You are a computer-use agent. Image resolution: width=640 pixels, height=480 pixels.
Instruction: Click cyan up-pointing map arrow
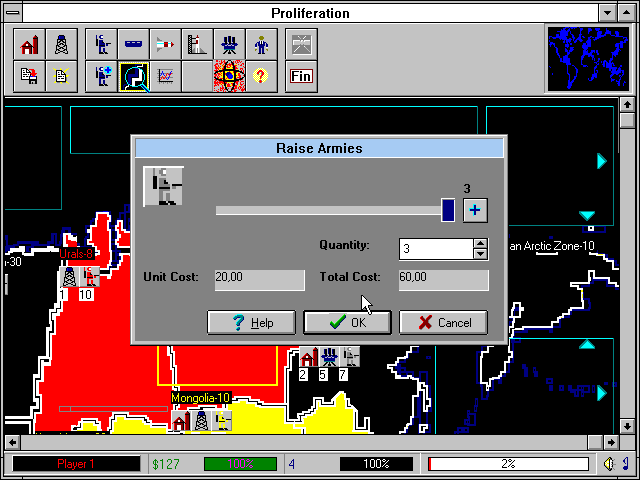[x=587, y=345]
